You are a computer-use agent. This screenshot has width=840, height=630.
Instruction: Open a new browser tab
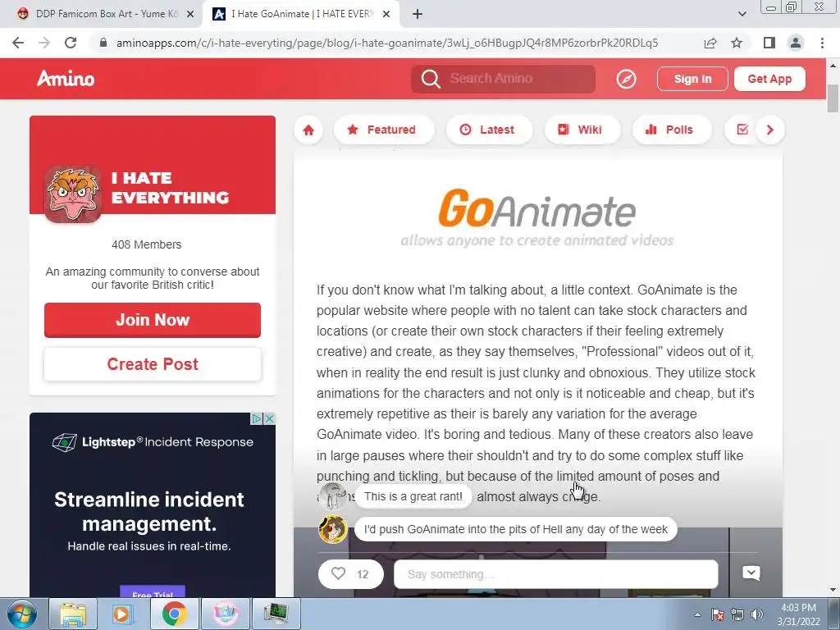(x=418, y=14)
